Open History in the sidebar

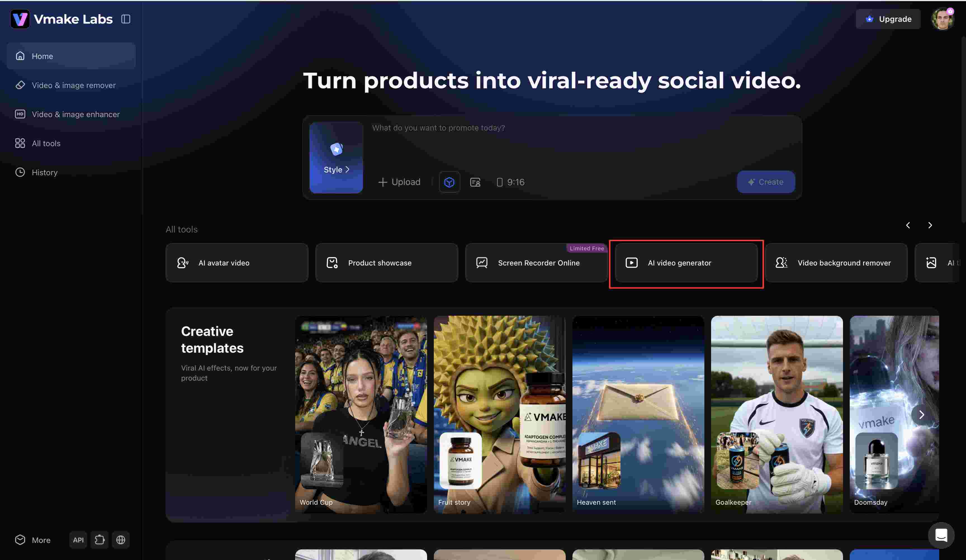point(71,172)
